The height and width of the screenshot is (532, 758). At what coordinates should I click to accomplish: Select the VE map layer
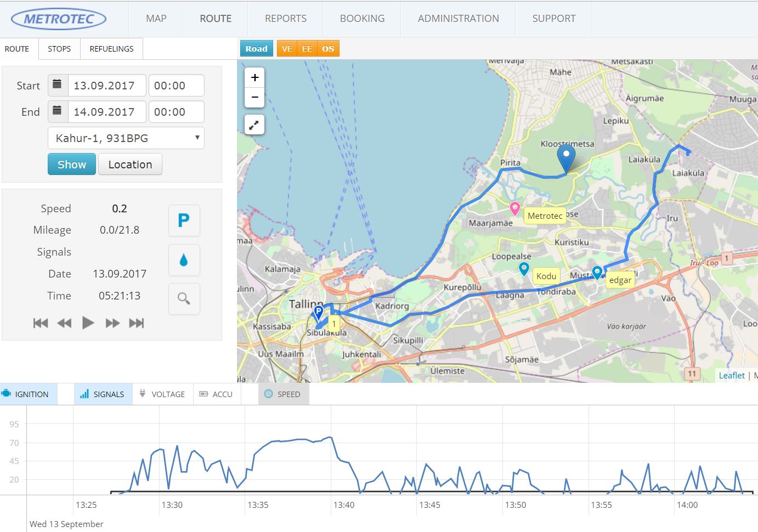287,49
